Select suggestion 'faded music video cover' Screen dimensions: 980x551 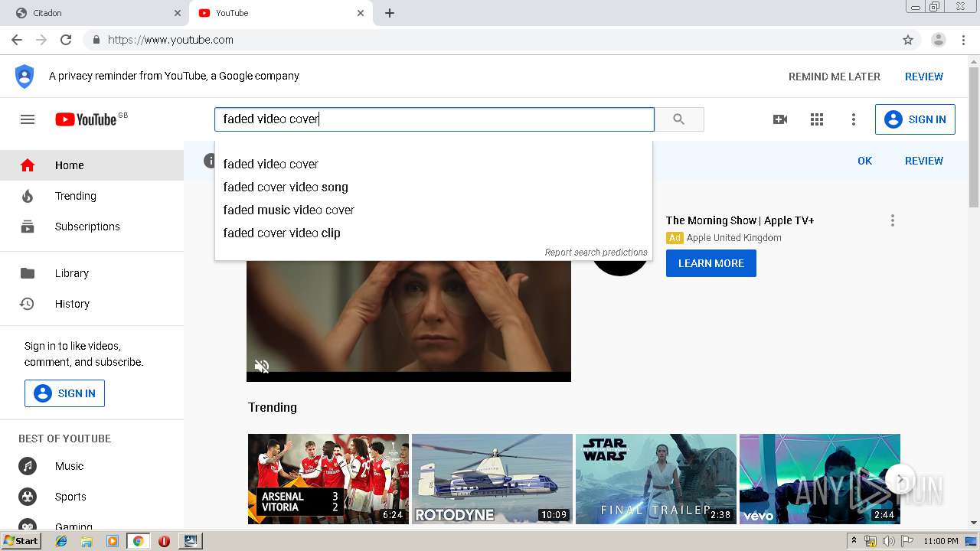[433, 210]
